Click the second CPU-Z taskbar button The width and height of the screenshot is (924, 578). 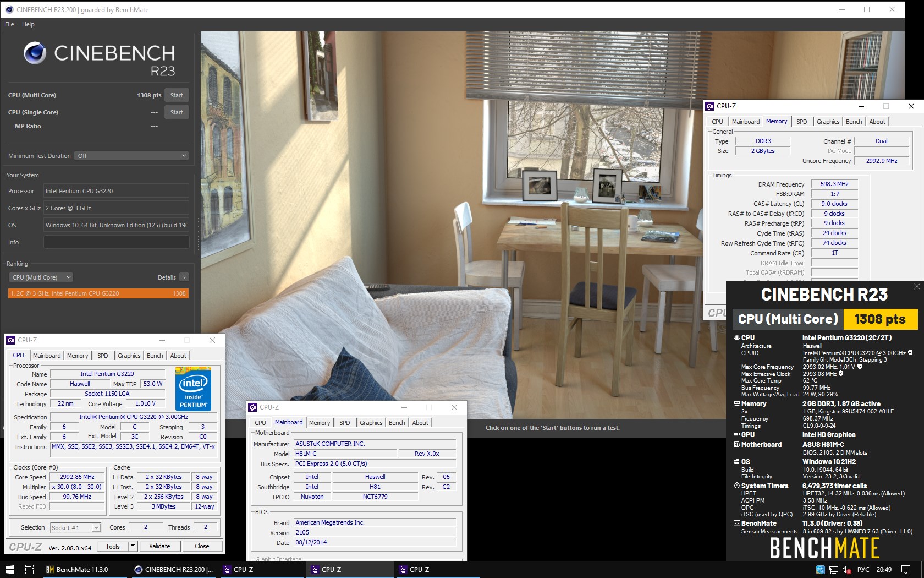point(350,570)
